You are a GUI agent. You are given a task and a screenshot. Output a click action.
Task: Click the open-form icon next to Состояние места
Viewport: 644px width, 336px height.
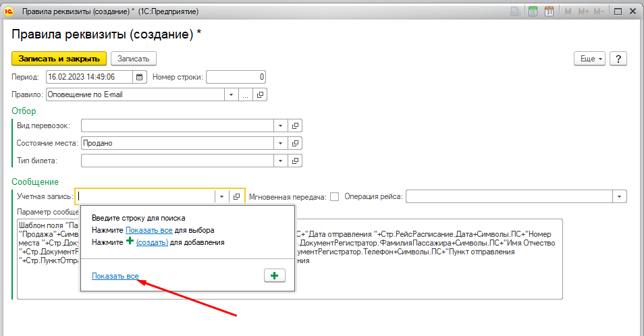(x=294, y=143)
